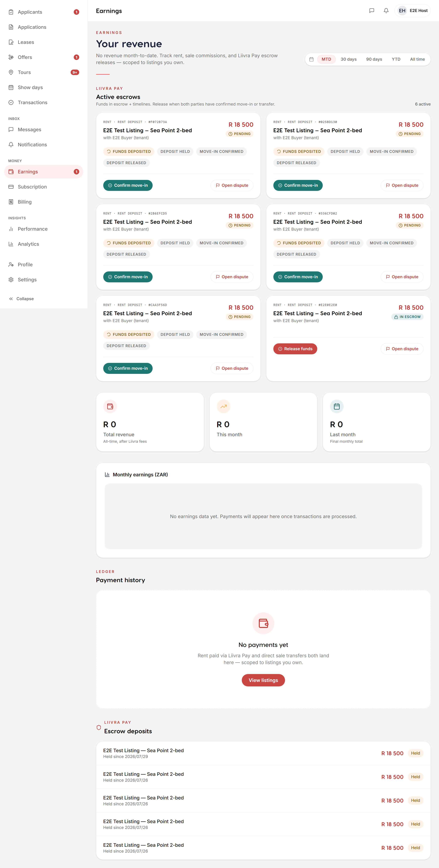Select the All time range
439x868 pixels.
click(417, 59)
